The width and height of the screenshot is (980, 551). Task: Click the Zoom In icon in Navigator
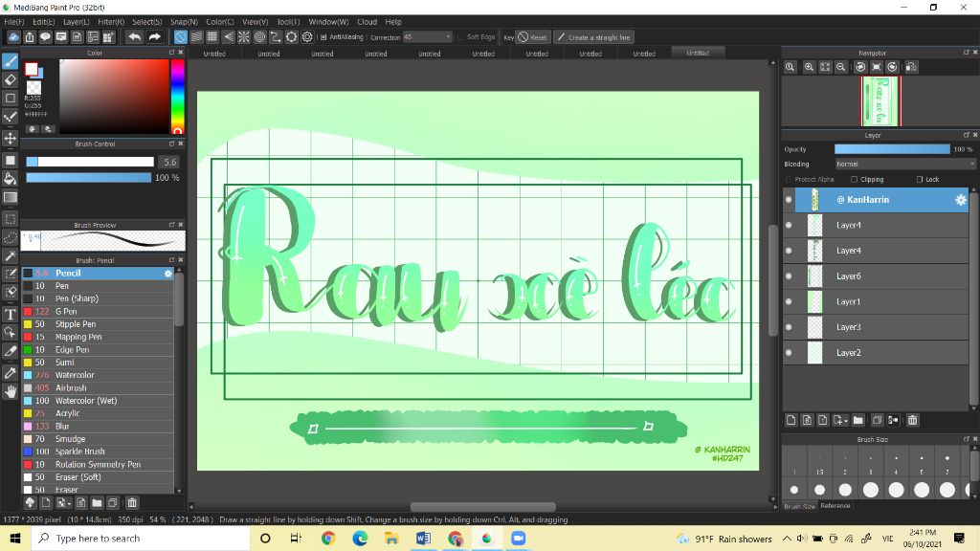pyautogui.click(x=809, y=67)
